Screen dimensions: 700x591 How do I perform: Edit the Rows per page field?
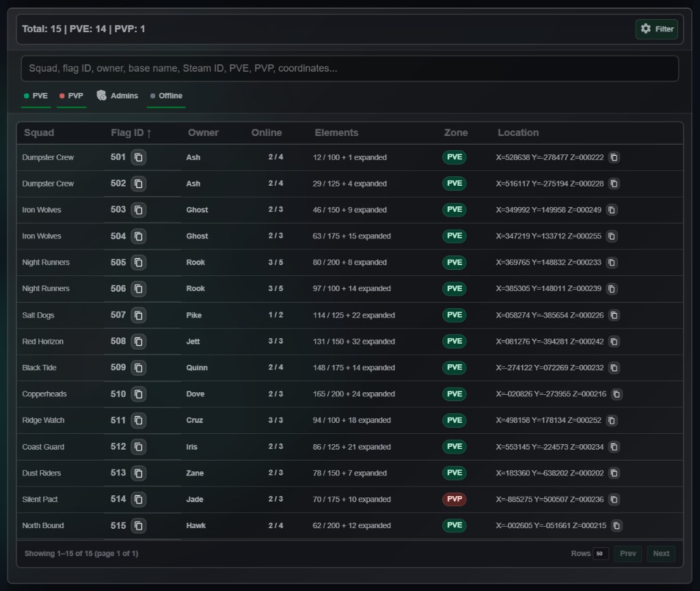click(x=600, y=553)
